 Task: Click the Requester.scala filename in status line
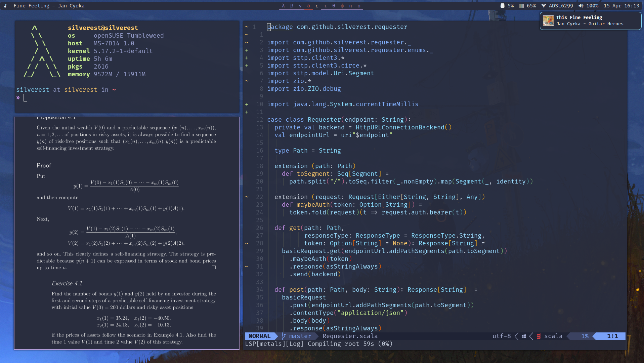[350, 336]
